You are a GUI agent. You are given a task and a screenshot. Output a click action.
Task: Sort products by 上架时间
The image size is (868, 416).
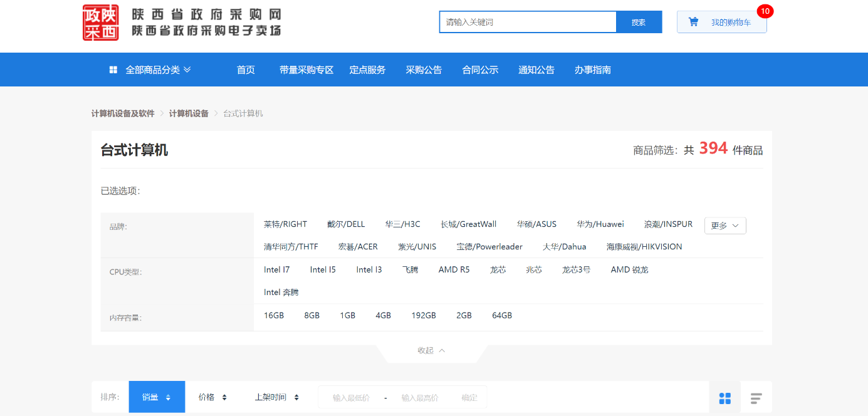pos(276,397)
